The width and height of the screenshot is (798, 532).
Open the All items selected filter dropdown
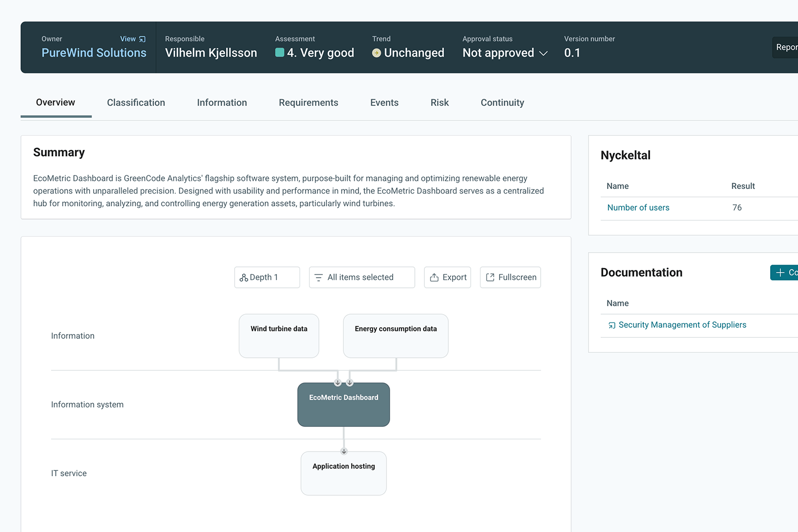[362, 277]
